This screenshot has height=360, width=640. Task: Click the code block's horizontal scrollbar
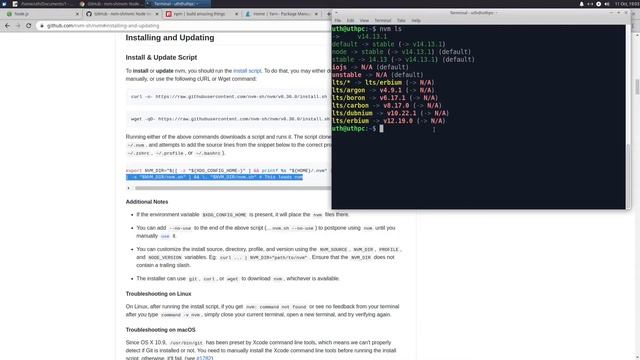[x=233, y=188]
